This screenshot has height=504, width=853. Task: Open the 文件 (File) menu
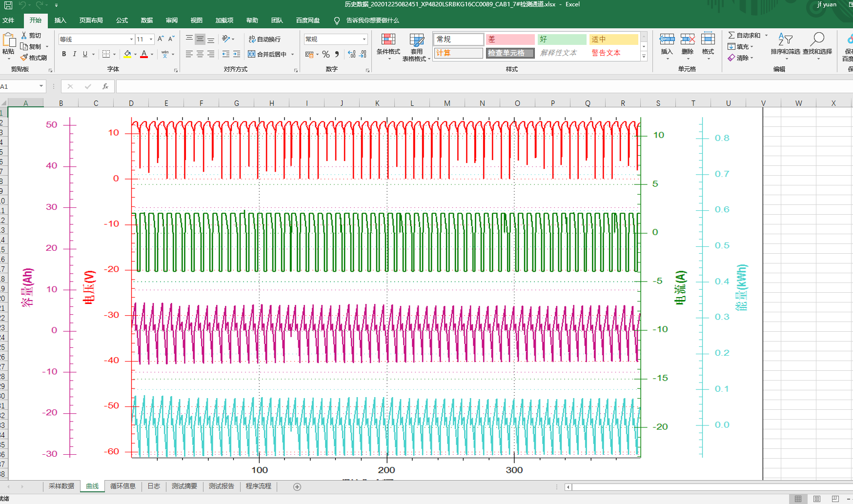point(8,20)
